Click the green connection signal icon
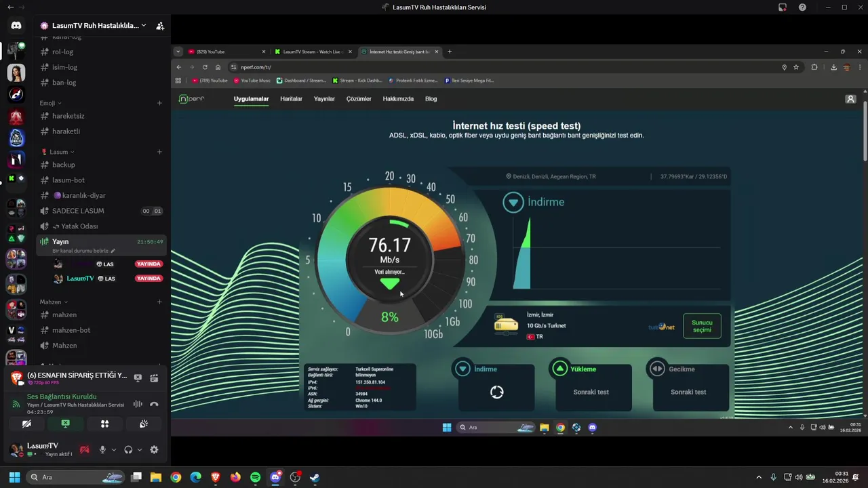 pyautogui.click(x=16, y=404)
